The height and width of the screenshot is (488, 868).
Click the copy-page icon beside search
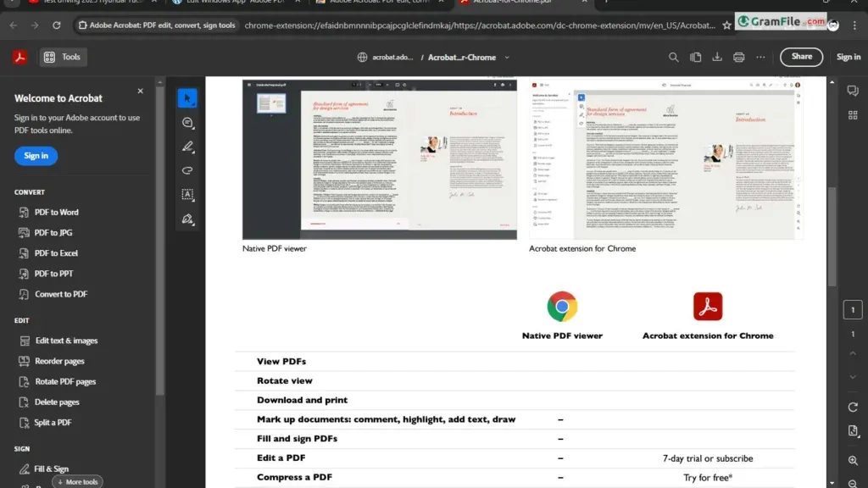(x=695, y=57)
